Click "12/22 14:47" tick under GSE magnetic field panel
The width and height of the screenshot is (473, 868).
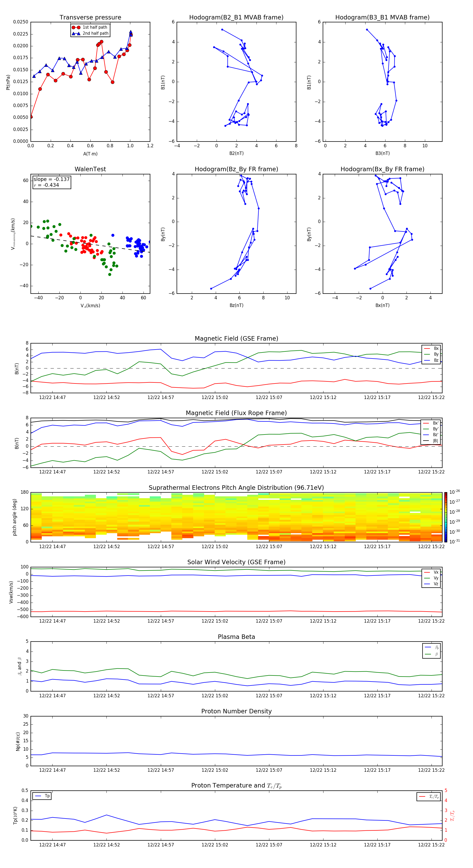(x=53, y=398)
